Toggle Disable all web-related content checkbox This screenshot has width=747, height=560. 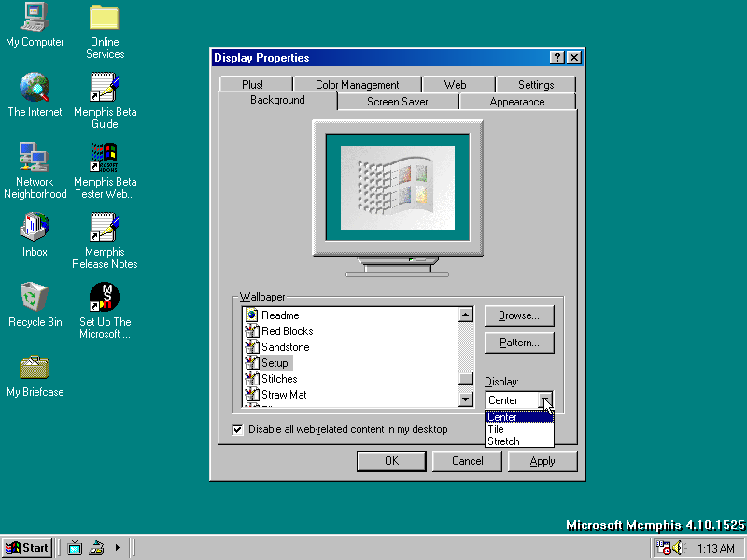click(x=237, y=429)
